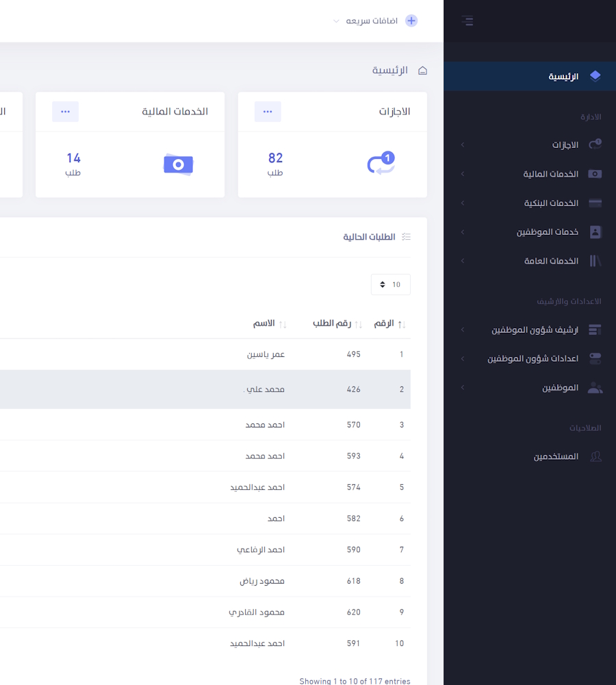Expand the الاجازات sidebar chevron

(x=463, y=145)
